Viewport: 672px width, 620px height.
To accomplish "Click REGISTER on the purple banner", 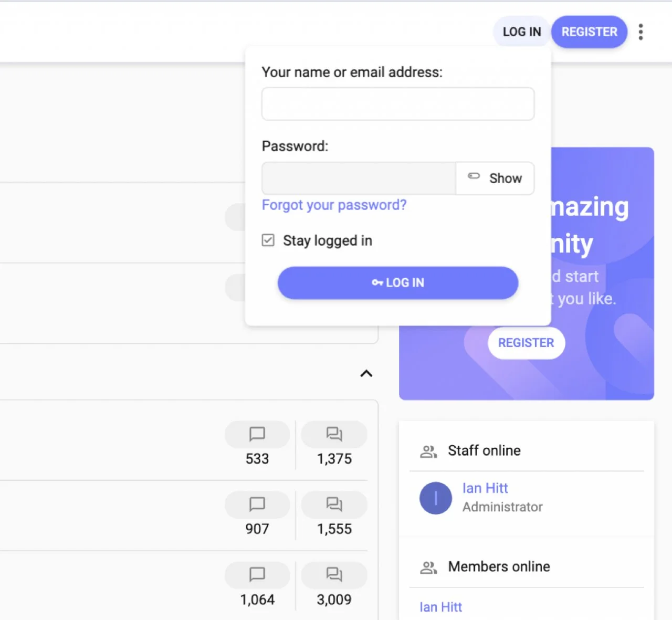I will (x=526, y=343).
